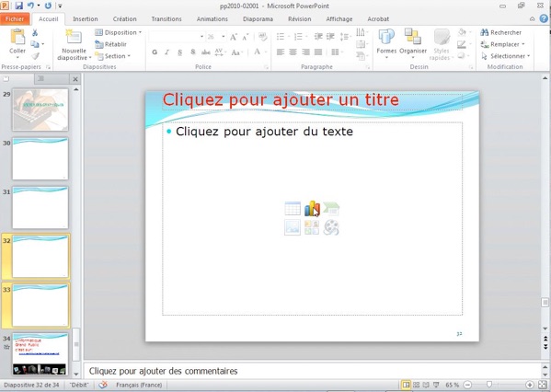
Task: Toggle Strikethrough (abc) formatting
Action: click(205, 52)
